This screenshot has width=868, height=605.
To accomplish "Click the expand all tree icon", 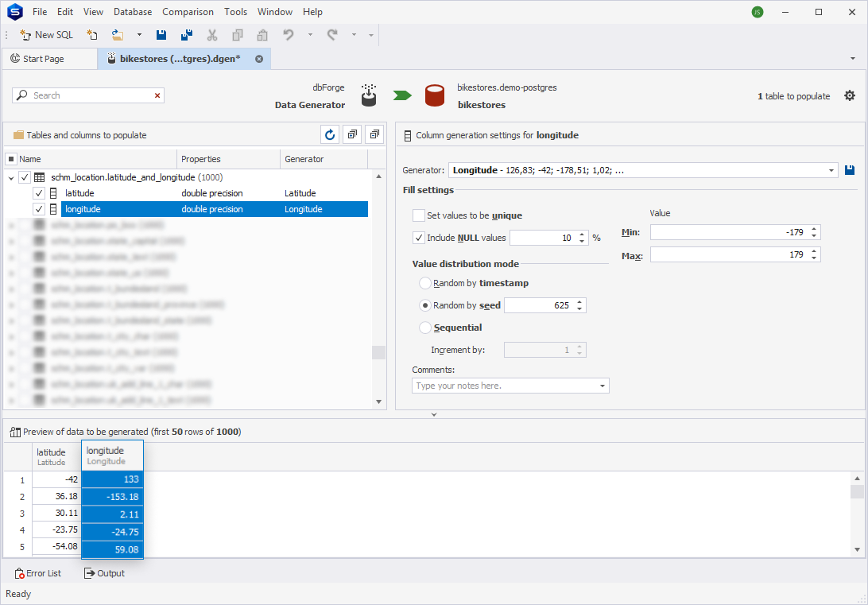I will pyautogui.click(x=352, y=134).
